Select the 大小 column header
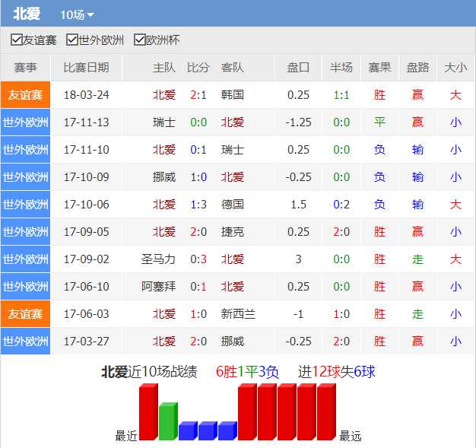 tap(455, 68)
